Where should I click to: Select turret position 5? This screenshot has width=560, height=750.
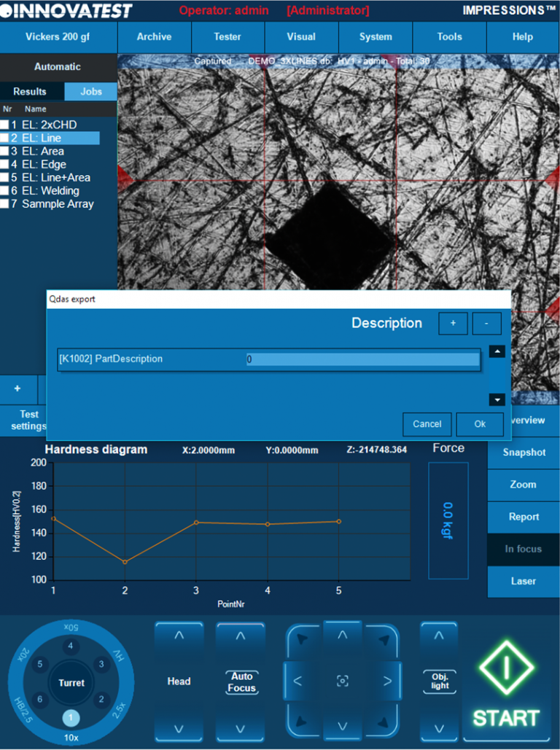tap(39, 664)
